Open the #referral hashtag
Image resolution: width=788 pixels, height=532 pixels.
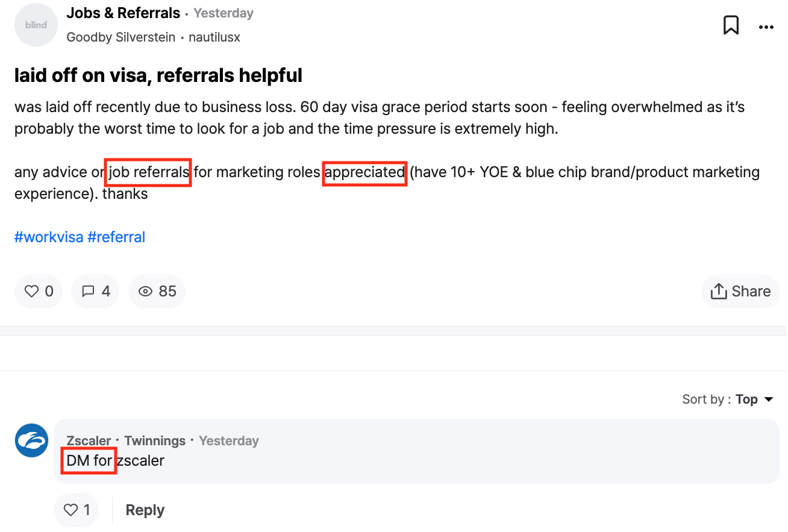116,237
